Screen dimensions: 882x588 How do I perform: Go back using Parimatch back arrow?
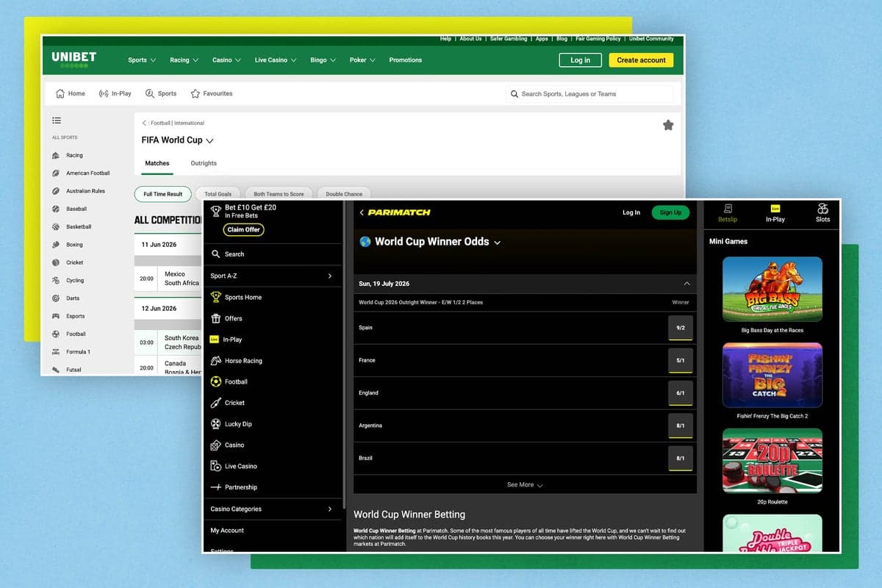pos(362,212)
